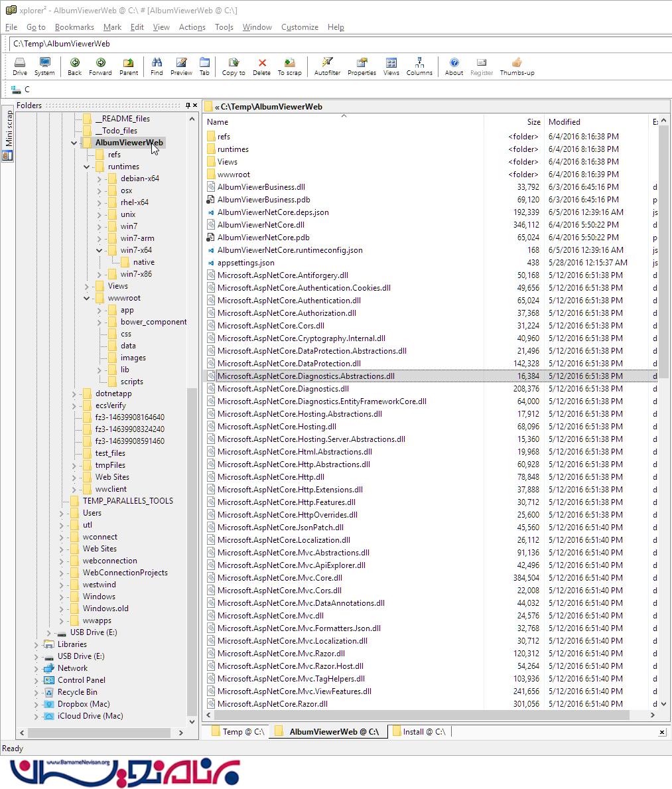Image resolution: width=672 pixels, height=789 pixels.
Task: Open the Actions menu
Action: pos(192,27)
